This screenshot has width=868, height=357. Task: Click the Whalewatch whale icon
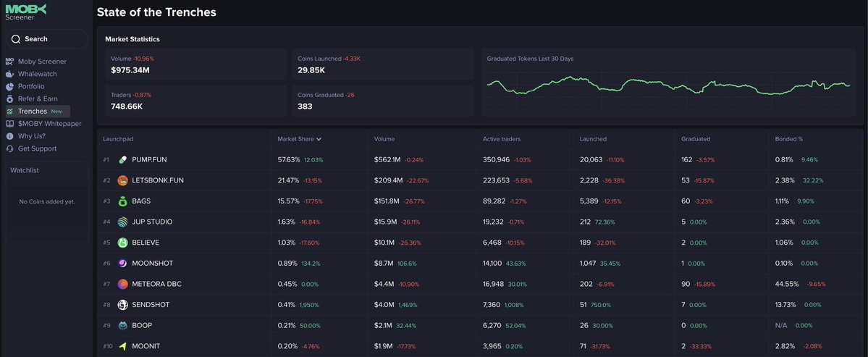point(9,74)
